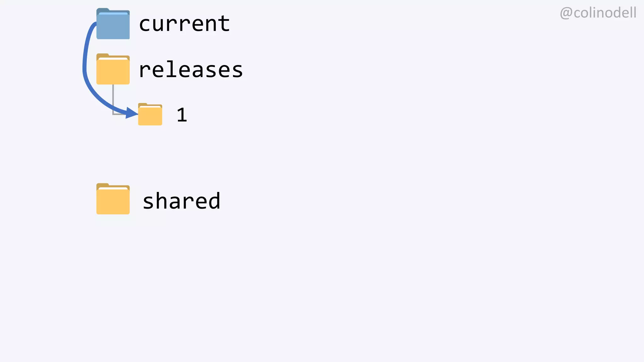The height and width of the screenshot is (362, 644).
Task: Click the top tab of current folder icon
Action: [x=103, y=10]
